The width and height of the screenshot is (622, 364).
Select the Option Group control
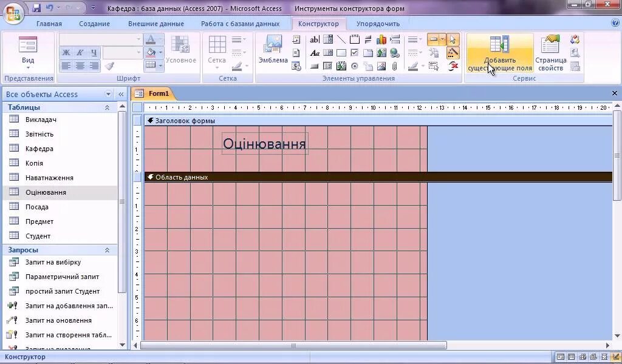coord(355,39)
